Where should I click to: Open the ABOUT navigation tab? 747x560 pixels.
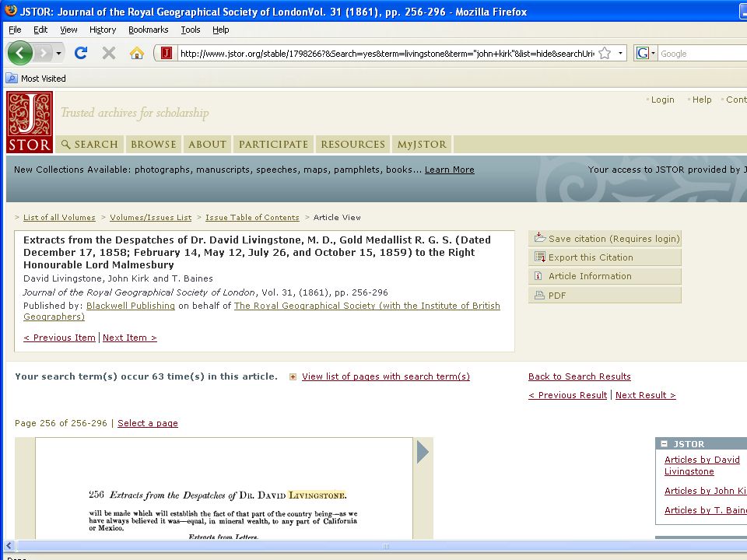[207, 145]
